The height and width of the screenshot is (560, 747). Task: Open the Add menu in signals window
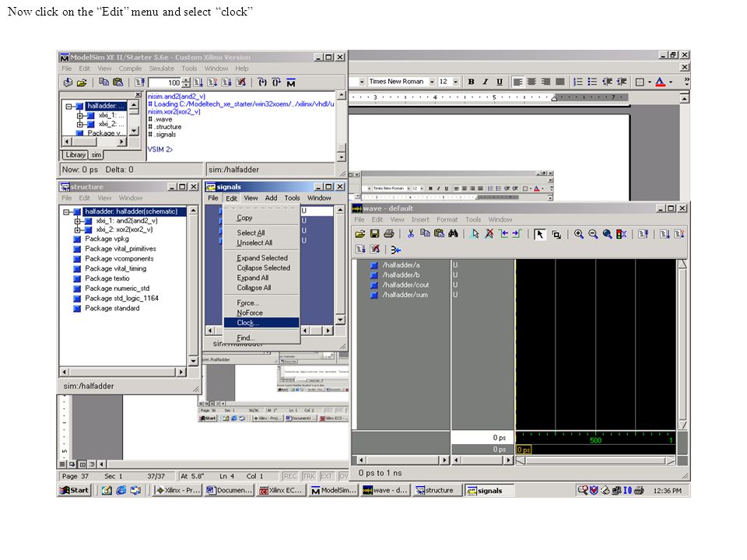pos(271,198)
